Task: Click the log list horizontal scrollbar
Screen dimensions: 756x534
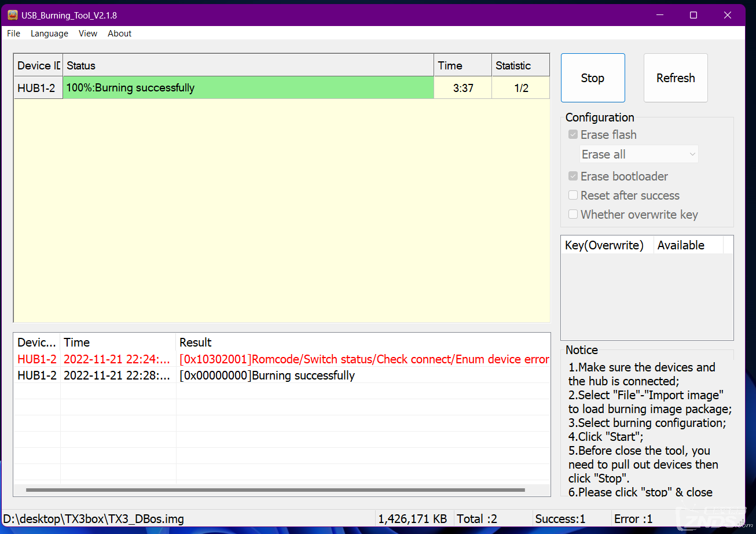Action: [x=275, y=490]
